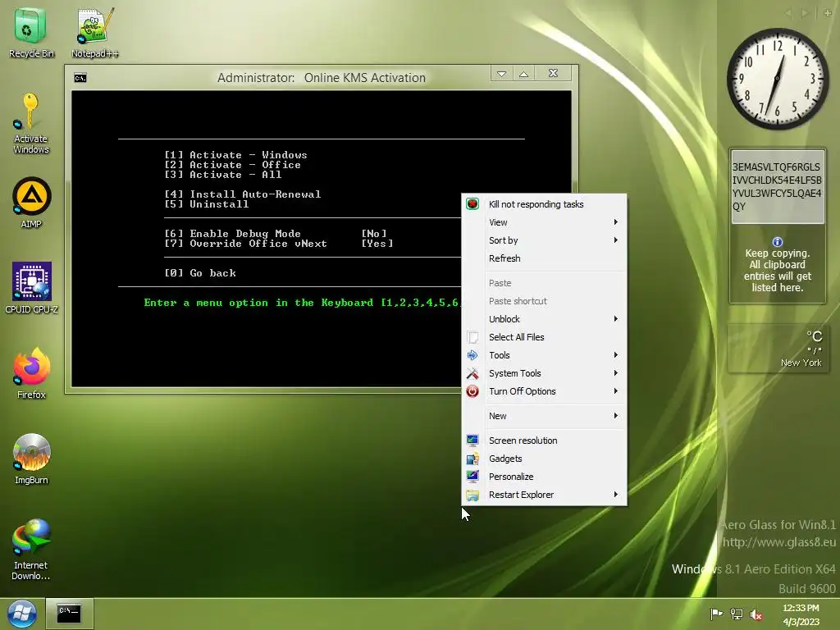The image size is (840, 630).
Task: Maximize the Online KMS Activation window
Action: point(524,73)
